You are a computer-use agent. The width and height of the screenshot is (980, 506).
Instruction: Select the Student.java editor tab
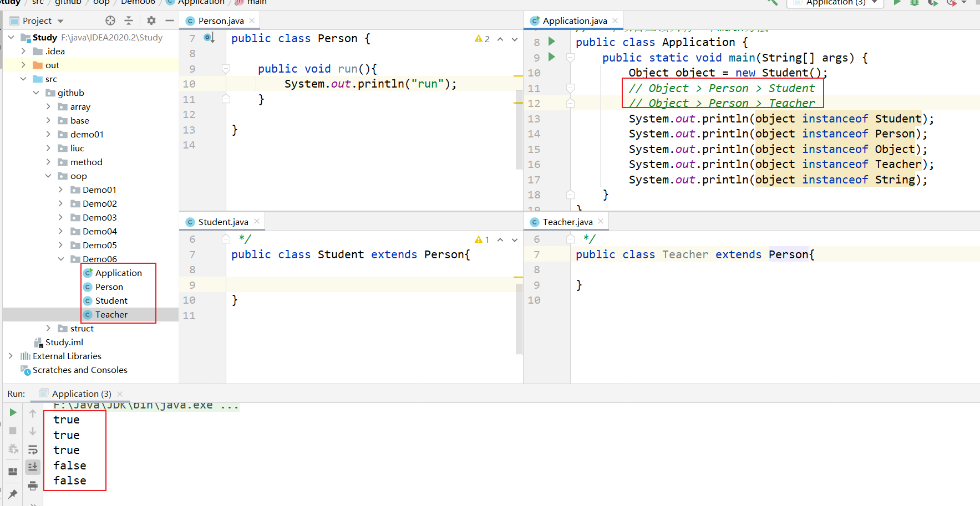pyautogui.click(x=223, y=222)
